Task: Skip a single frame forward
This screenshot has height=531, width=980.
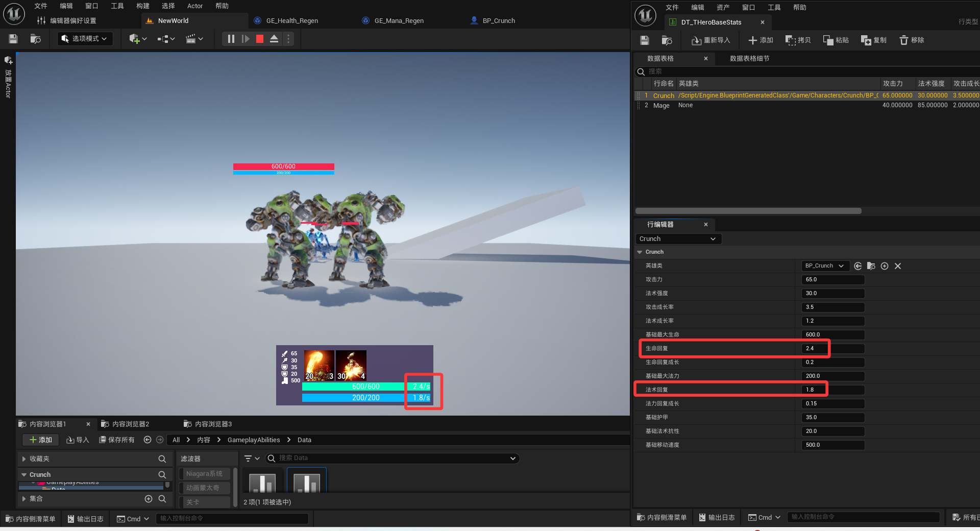Action: click(x=246, y=39)
